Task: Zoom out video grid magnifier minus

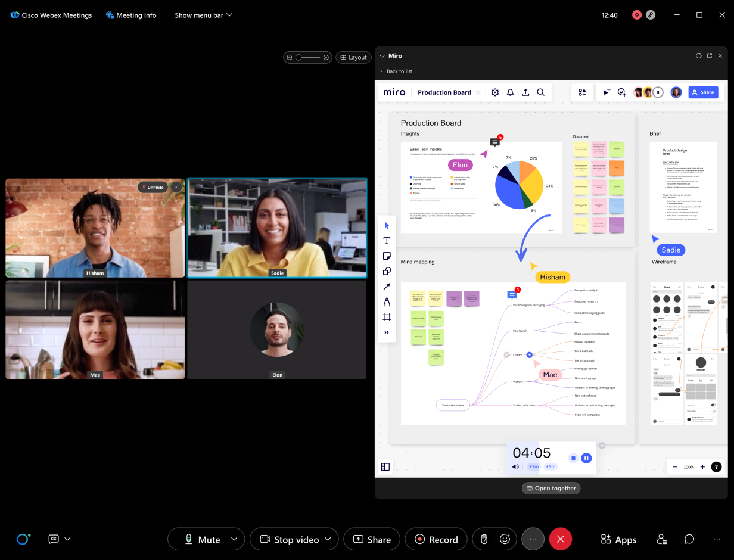Action: point(290,57)
